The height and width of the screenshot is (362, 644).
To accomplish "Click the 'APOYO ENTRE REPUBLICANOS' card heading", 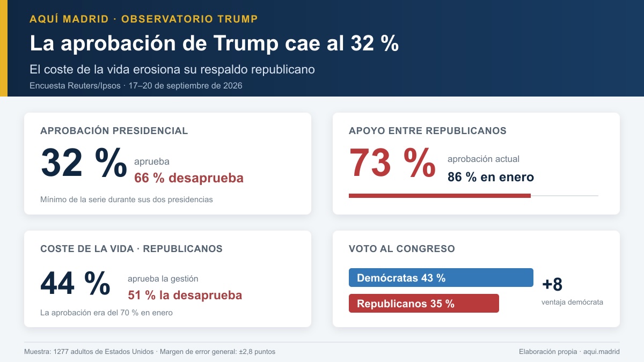I will [428, 131].
